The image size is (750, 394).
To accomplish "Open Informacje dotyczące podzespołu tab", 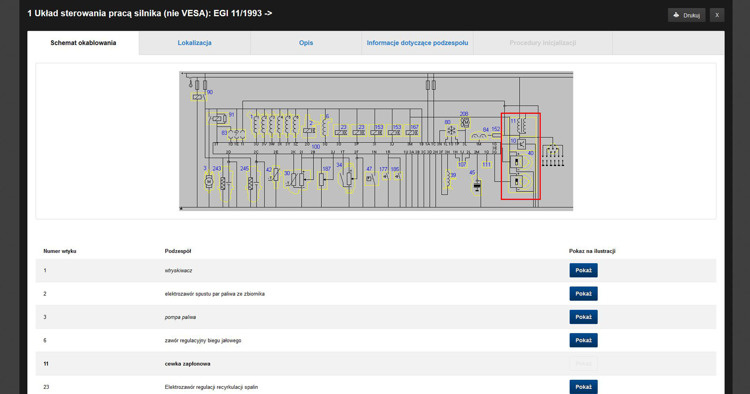I will (x=418, y=43).
